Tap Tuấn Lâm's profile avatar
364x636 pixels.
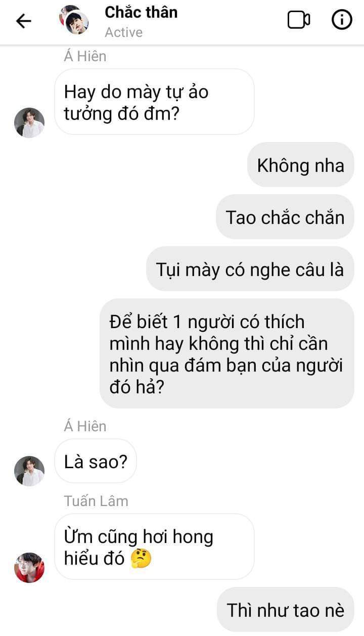(x=29, y=568)
